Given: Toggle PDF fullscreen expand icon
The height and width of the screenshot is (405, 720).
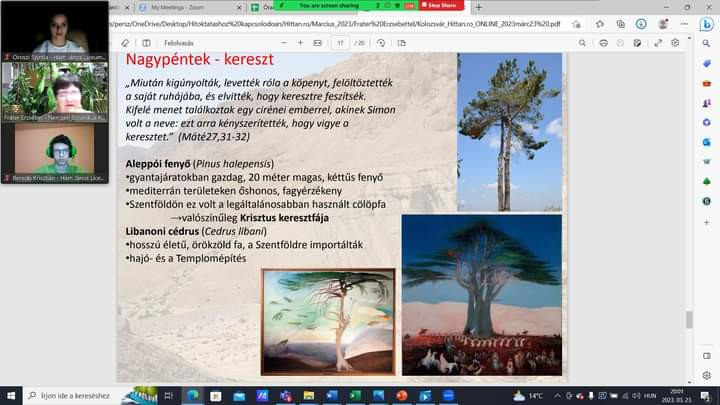Looking at the screenshot, I should (x=658, y=43).
